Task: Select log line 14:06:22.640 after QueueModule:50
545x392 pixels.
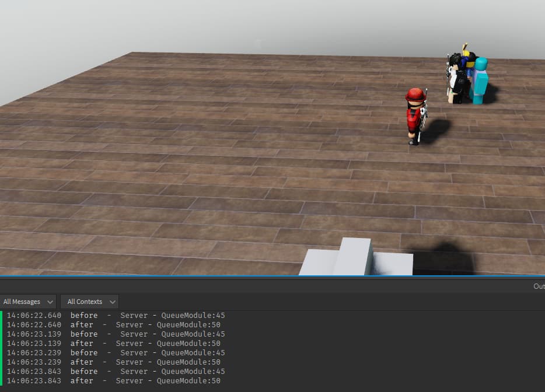Action: tap(113, 325)
